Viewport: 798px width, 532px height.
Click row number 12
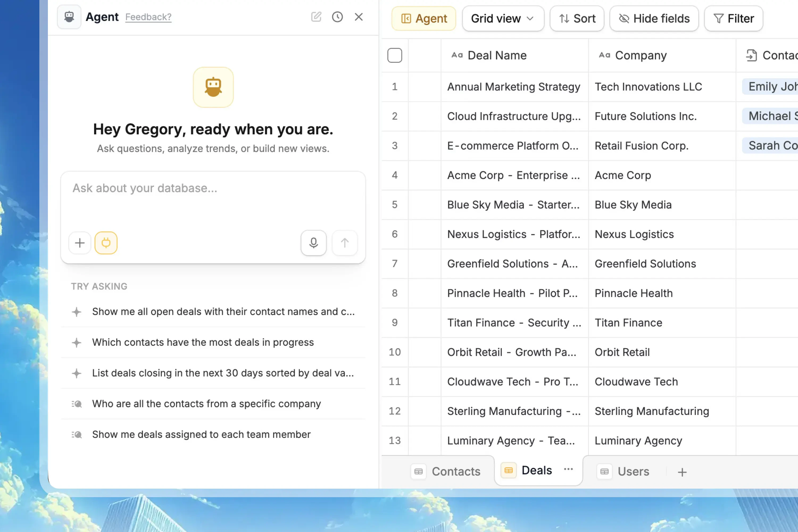click(394, 411)
